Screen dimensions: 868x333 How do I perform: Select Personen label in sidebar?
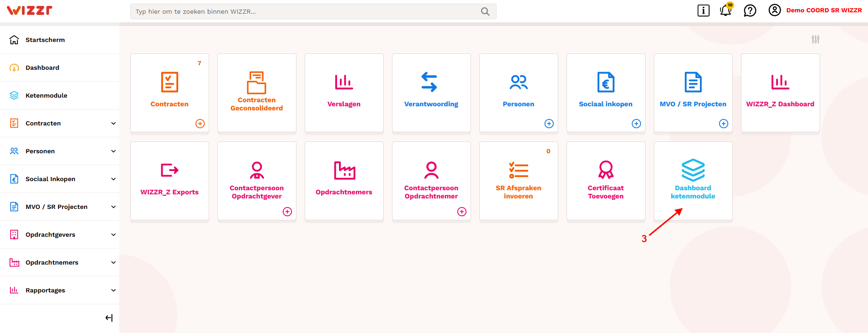coord(40,151)
